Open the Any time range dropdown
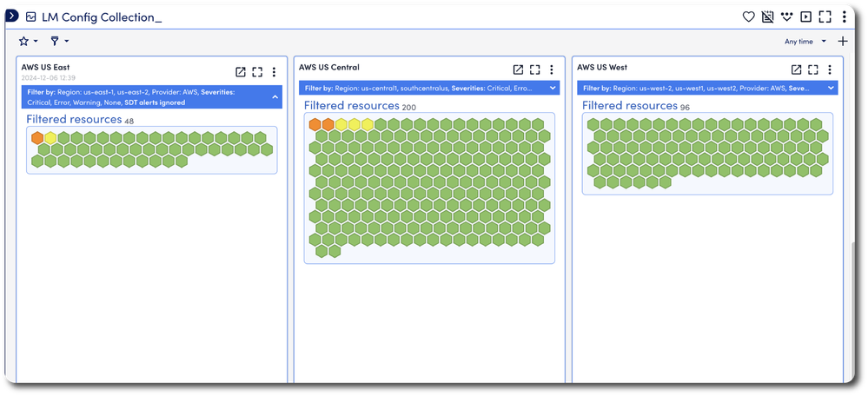 (804, 41)
